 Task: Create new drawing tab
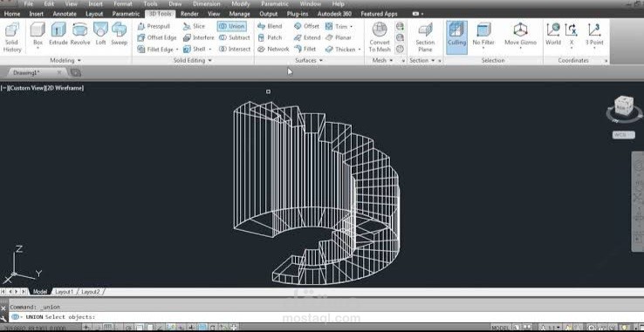(76, 73)
